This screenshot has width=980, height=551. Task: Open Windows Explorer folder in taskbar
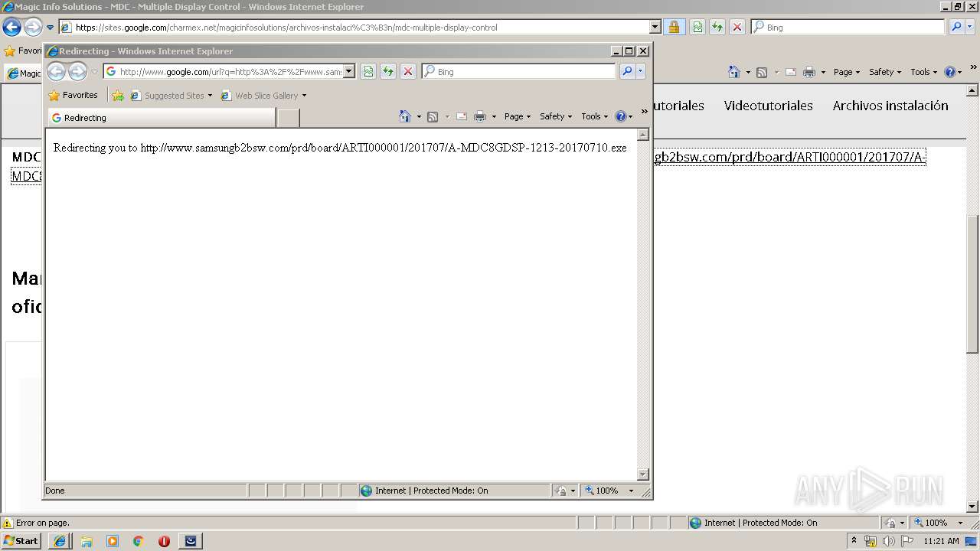tap(87, 541)
